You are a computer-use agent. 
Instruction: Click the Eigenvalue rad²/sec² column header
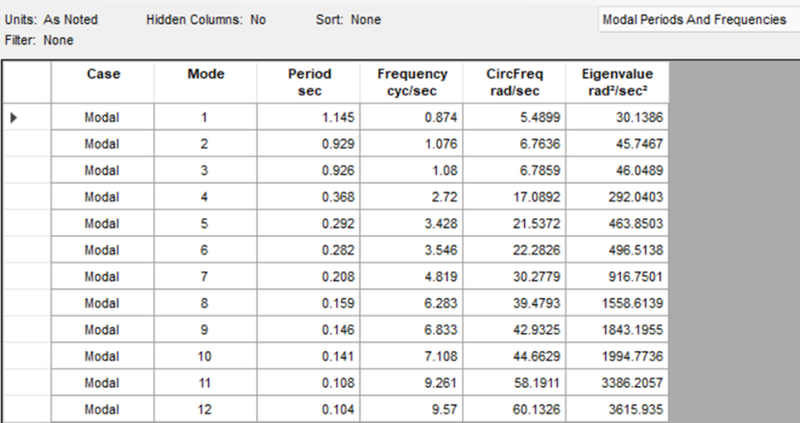[x=617, y=82]
